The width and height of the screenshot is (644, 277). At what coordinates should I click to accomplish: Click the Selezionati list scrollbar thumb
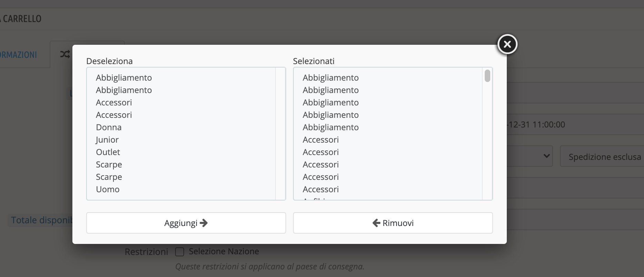pyautogui.click(x=487, y=76)
